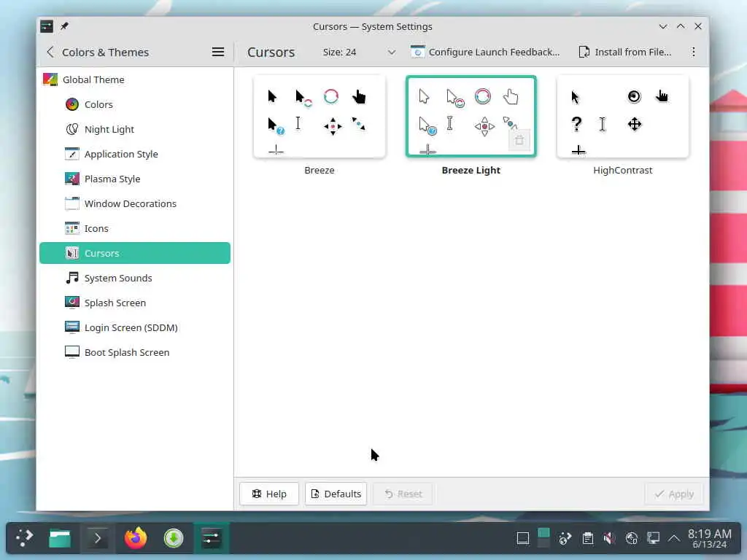The image size is (747, 560).
Task: Open the Konsole terminal from taskbar
Action: tap(98, 538)
